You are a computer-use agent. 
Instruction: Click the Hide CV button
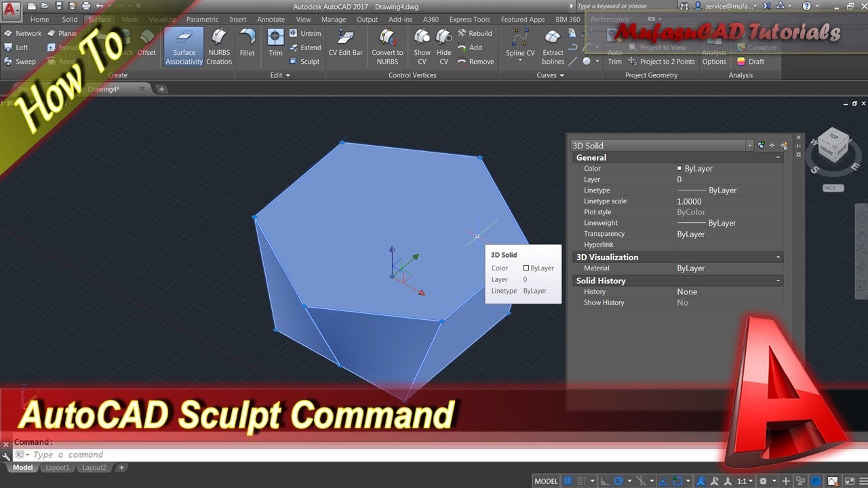[444, 47]
